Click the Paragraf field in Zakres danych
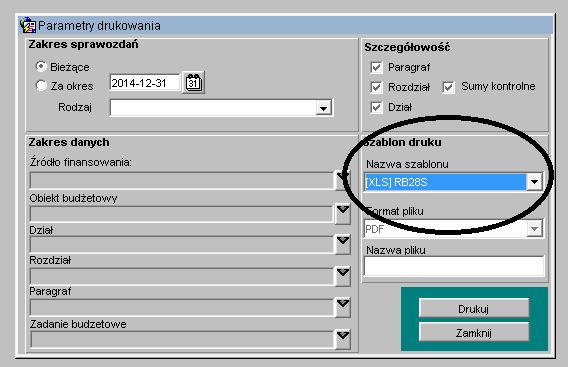 pos(181,308)
